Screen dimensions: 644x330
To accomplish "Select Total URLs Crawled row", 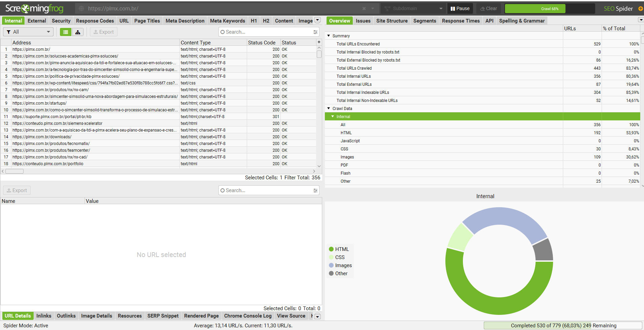I will point(482,68).
